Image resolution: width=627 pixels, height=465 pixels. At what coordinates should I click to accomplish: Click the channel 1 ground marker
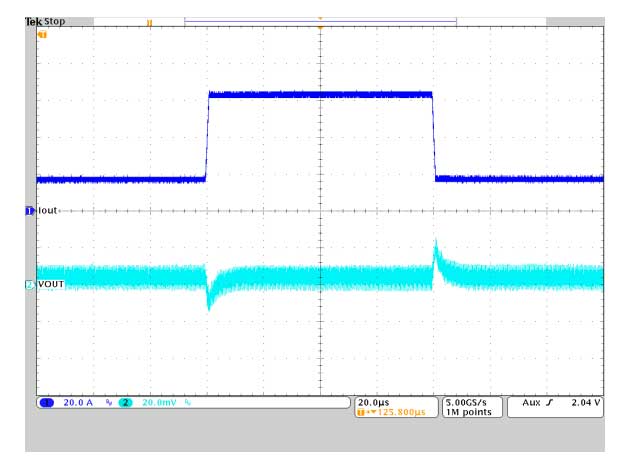point(30,210)
